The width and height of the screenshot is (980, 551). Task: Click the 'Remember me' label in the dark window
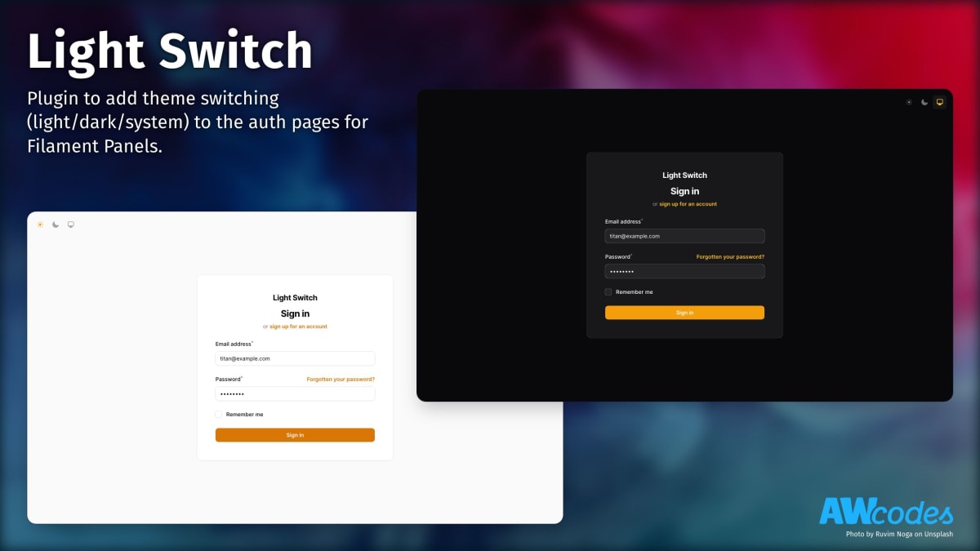634,292
